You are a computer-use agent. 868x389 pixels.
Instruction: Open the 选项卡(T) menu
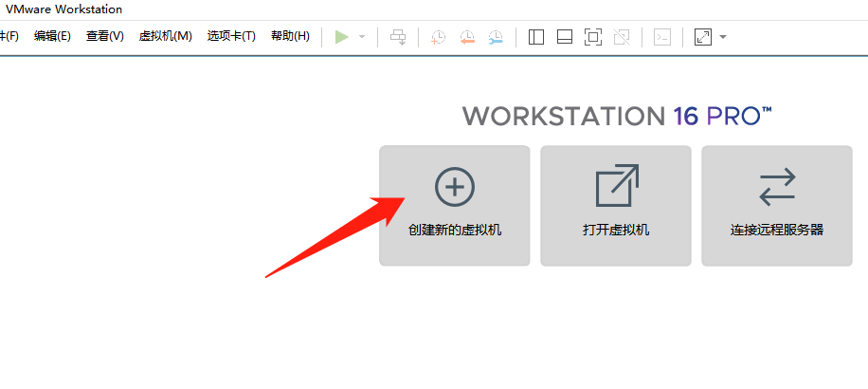point(231,37)
